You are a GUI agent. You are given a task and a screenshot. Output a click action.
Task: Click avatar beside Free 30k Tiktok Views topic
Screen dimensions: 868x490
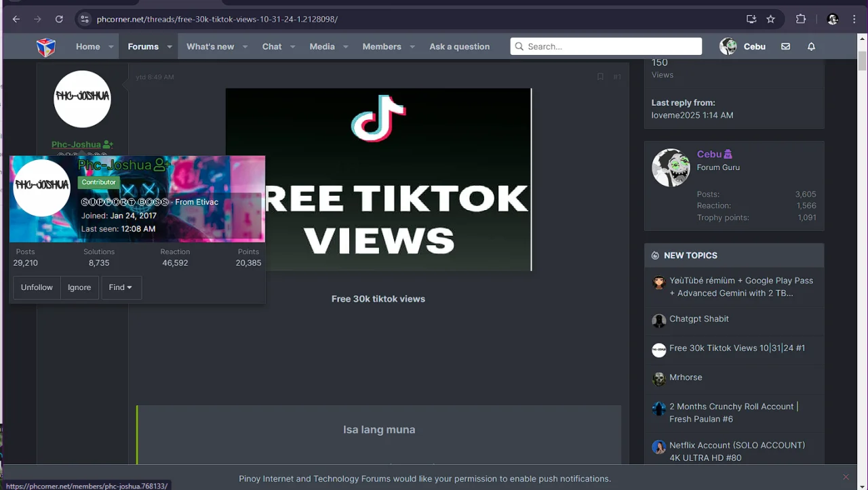tap(659, 350)
